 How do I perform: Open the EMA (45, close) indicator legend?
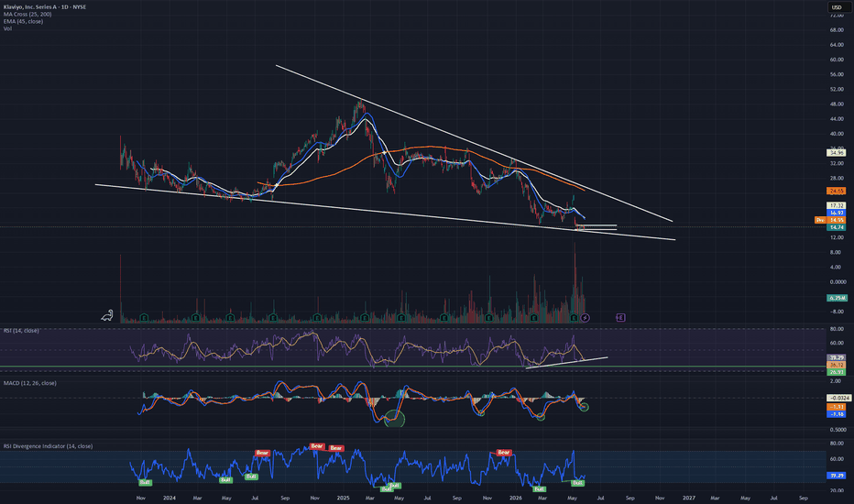pos(23,21)
